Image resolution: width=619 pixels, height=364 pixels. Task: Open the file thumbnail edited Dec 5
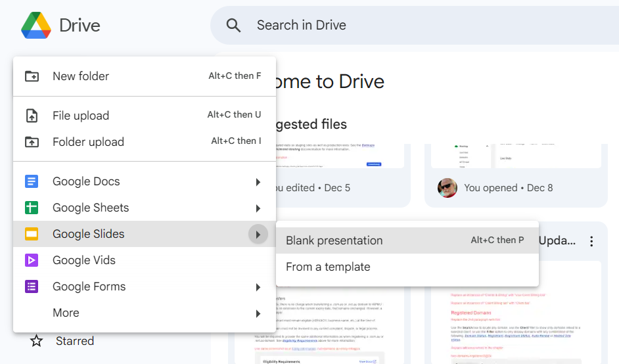(340, 156)
